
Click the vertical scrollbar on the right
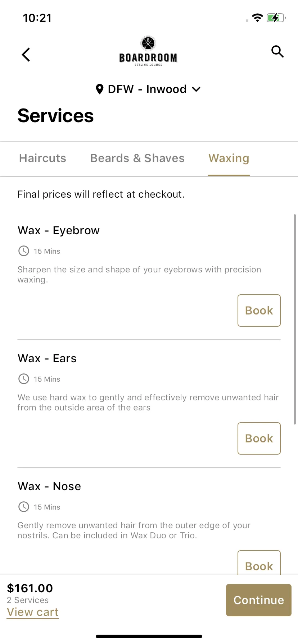(295, 319)
